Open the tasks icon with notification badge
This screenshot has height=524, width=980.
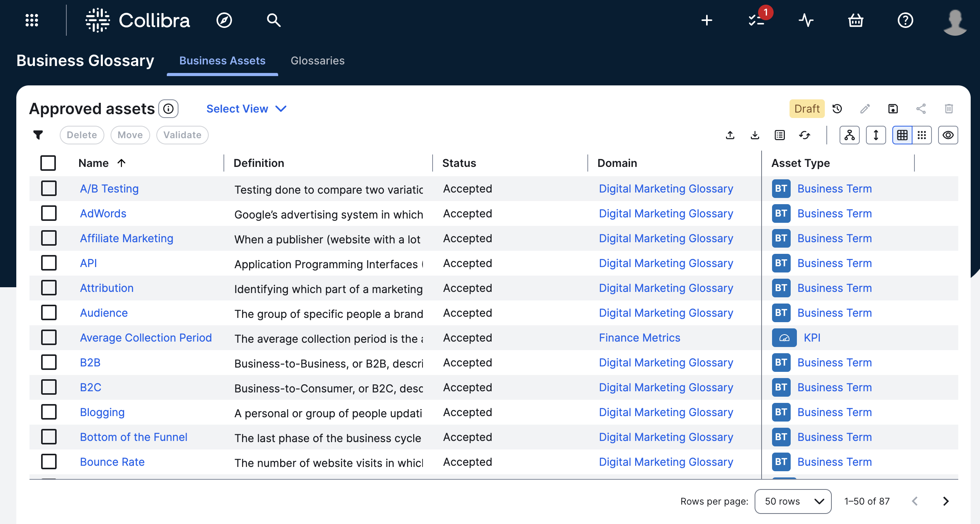[757, 20]
